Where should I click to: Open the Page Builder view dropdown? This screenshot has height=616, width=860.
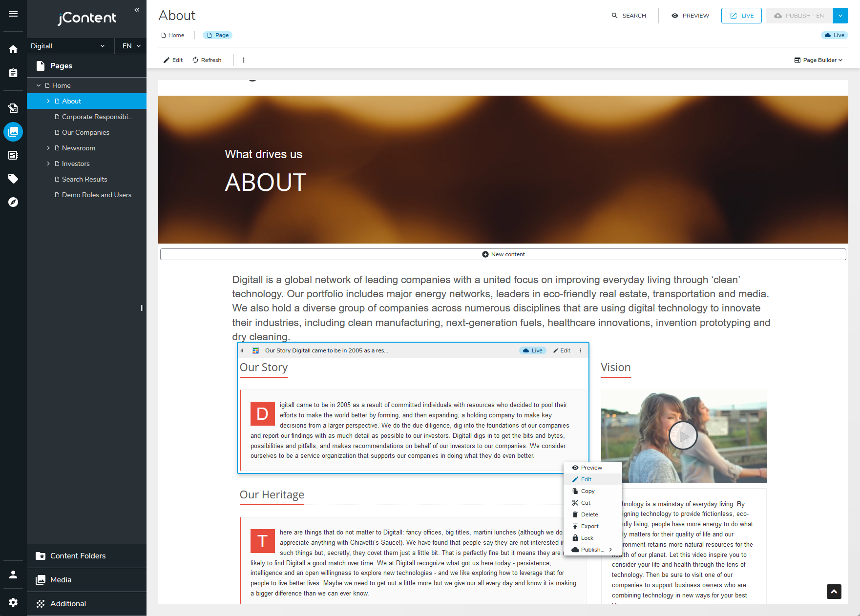point(818,60)
